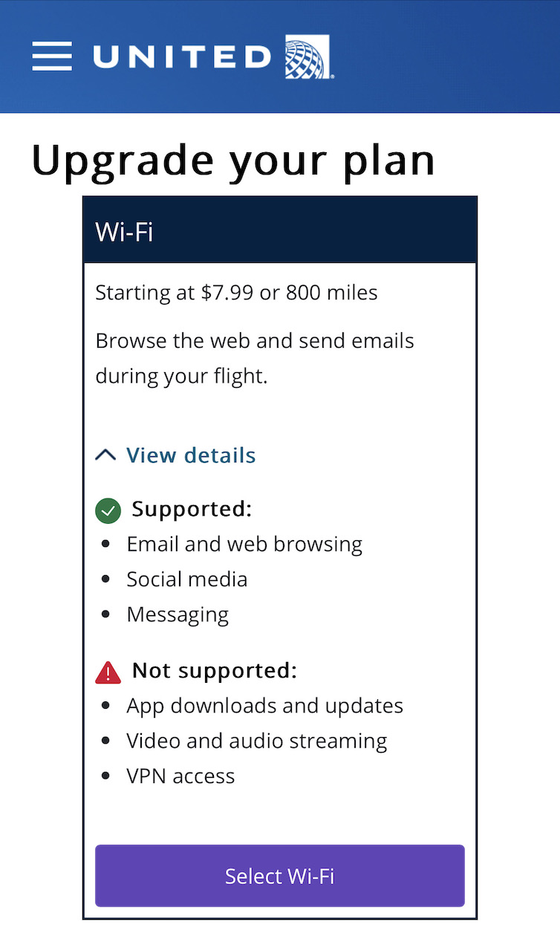Viewport: 560px width, 951px height.
Task: Click the red Not supported warning icon
Action: click(x=108, y=672)
